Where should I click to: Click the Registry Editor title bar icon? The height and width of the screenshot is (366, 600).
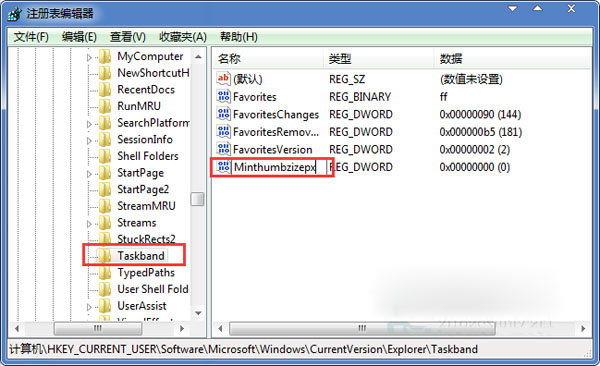(x=15, y=14)
